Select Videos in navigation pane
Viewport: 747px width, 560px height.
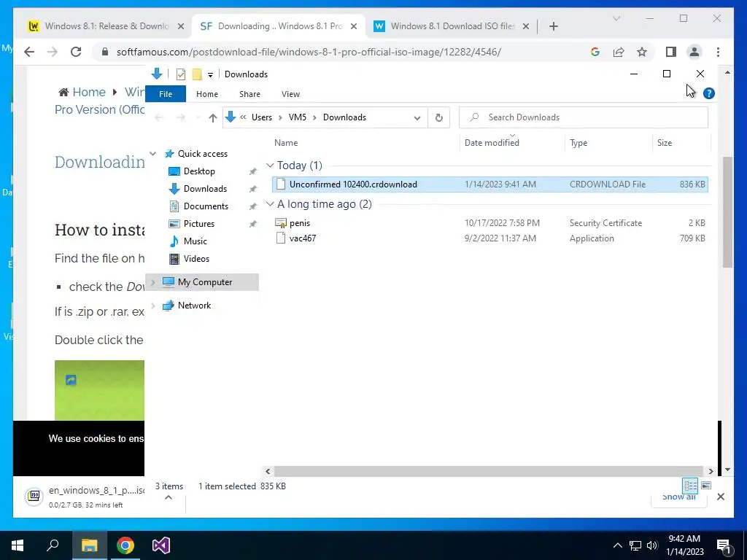[x=196, y=259]
